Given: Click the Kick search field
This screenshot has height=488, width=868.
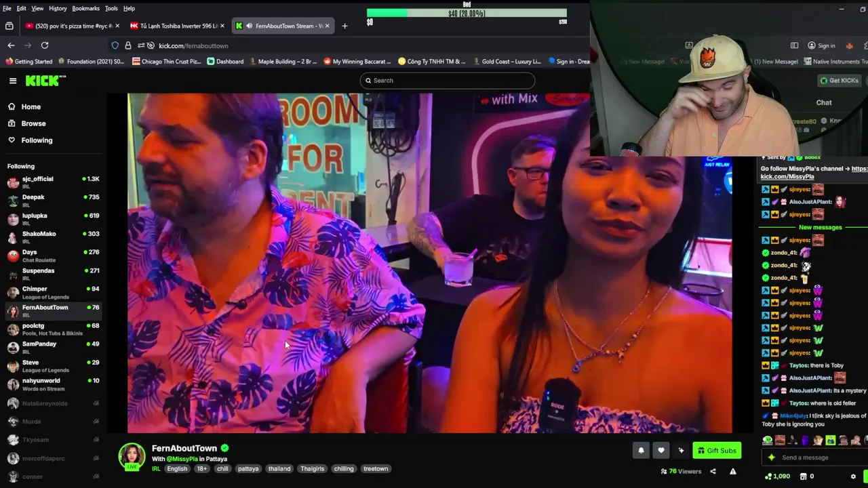Looking at the screenshot, I should pos(448,81).
